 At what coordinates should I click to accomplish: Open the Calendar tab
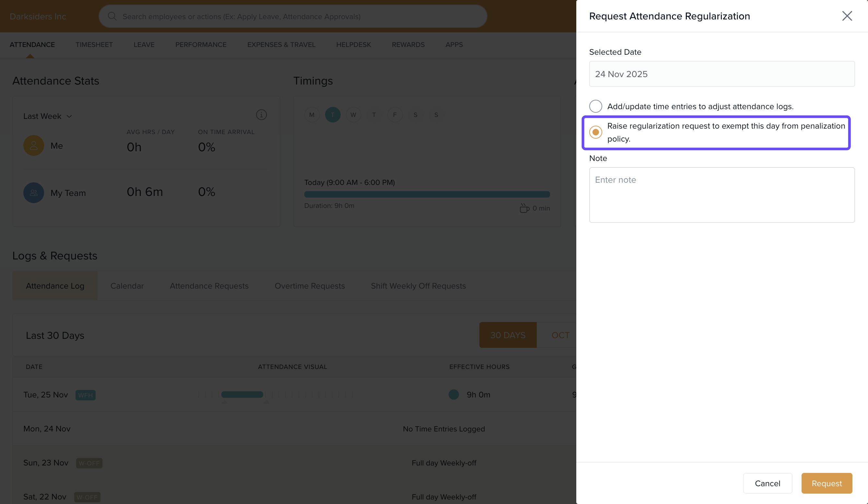pyautogui.click(x=127, y=286)
